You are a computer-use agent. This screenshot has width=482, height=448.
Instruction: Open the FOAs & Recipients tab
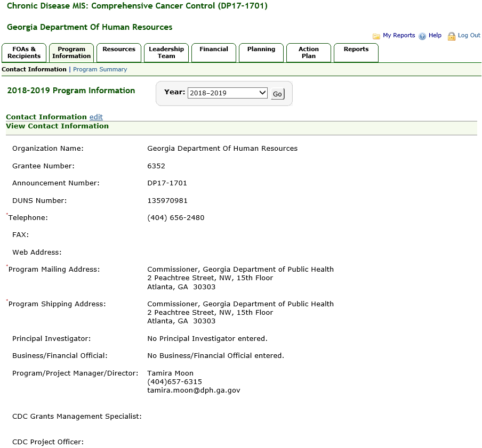point(24,53)
